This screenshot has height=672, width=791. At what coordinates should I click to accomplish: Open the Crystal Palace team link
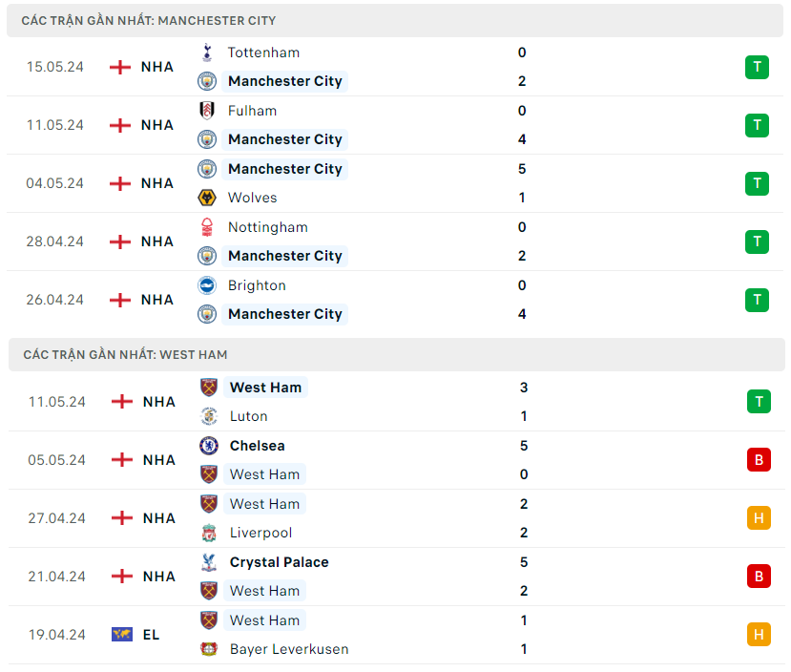pos(279,562)
